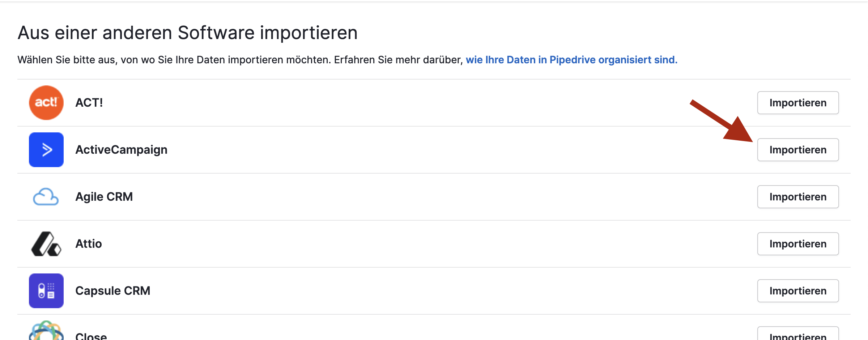Open link about Pipedrive data organization
The width and height of the screenshot is (868, 340).
pos(571,60)
